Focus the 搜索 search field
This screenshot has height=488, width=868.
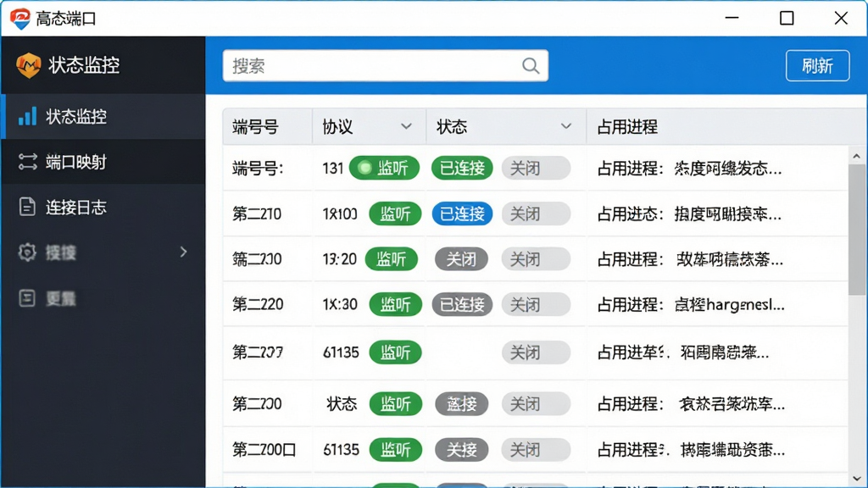386,66
